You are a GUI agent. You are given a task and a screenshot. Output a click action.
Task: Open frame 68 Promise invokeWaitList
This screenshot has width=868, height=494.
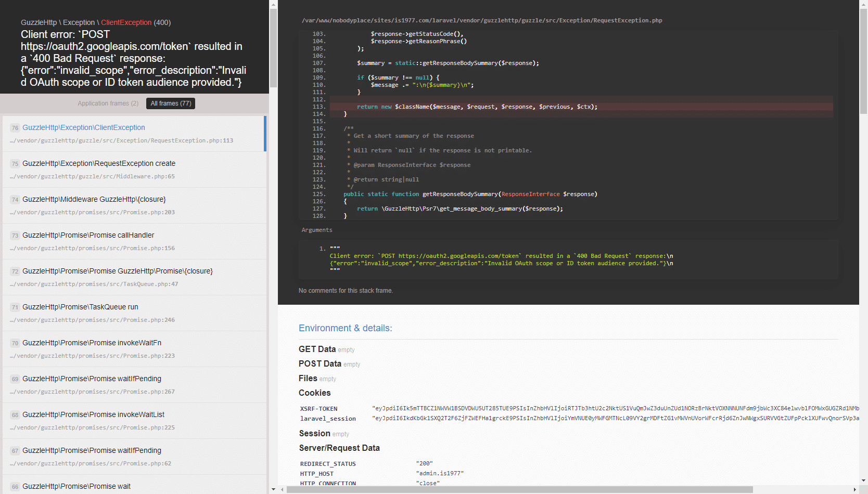pyautogui.click(x=134, y=421)
